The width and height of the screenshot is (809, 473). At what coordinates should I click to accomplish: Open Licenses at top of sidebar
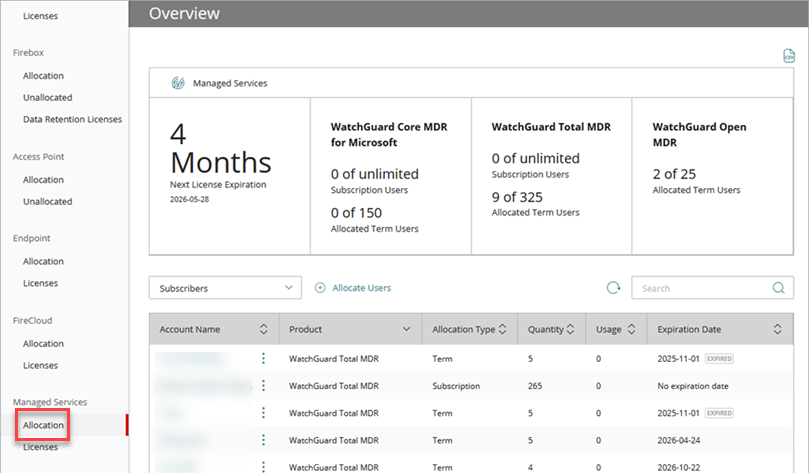point(40,16)
